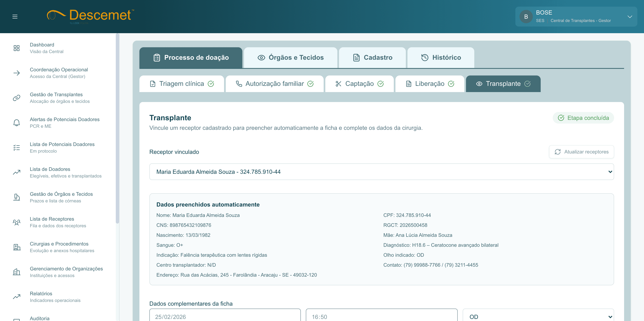Click the refresh icon on Atualizar receptores
Image resolution: width=644 pixels, height=321 pixels.
pos(558,152)
